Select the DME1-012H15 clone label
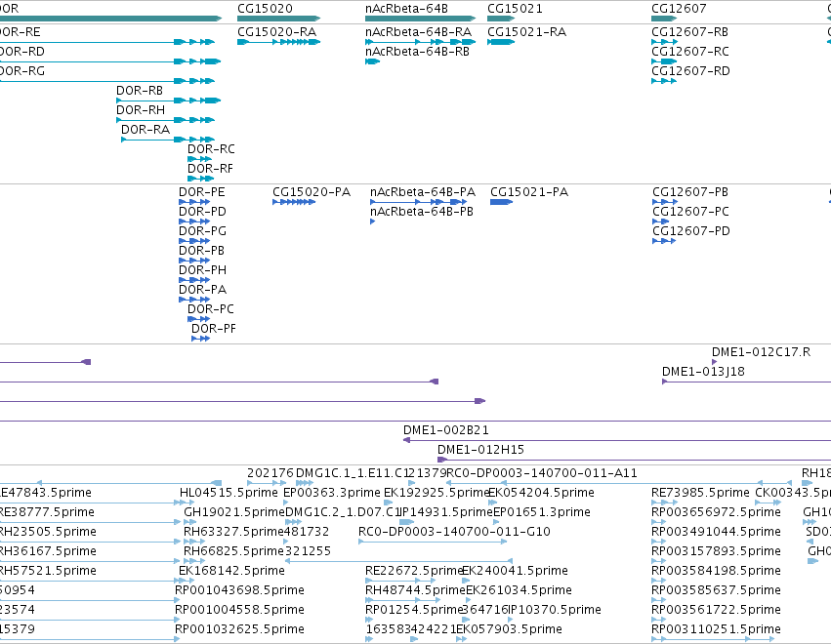Image resolution: width=831 pixels, height=644 pixels. tap(480, 450)
